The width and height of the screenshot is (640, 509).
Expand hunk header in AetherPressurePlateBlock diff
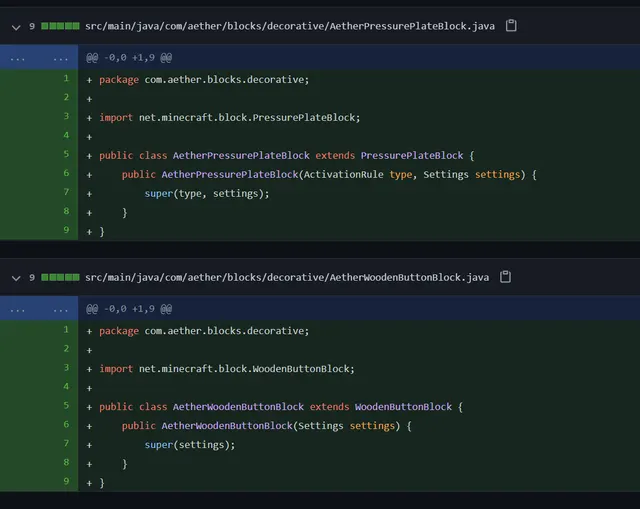[39, 58]
